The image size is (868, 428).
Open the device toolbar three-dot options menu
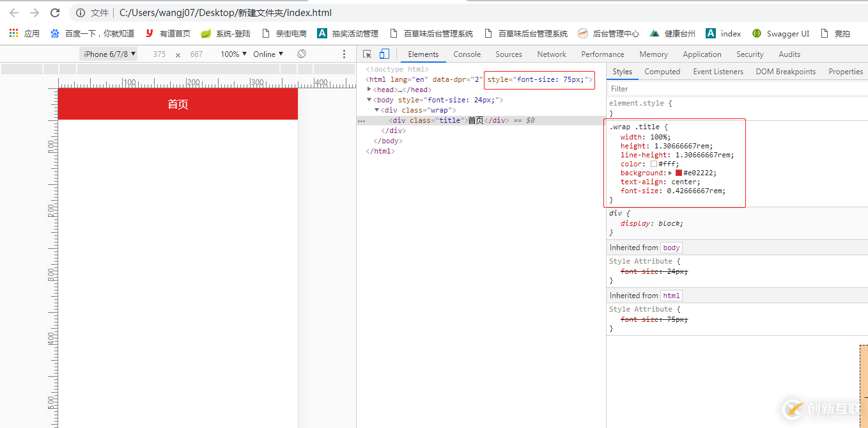coord(344,54)
